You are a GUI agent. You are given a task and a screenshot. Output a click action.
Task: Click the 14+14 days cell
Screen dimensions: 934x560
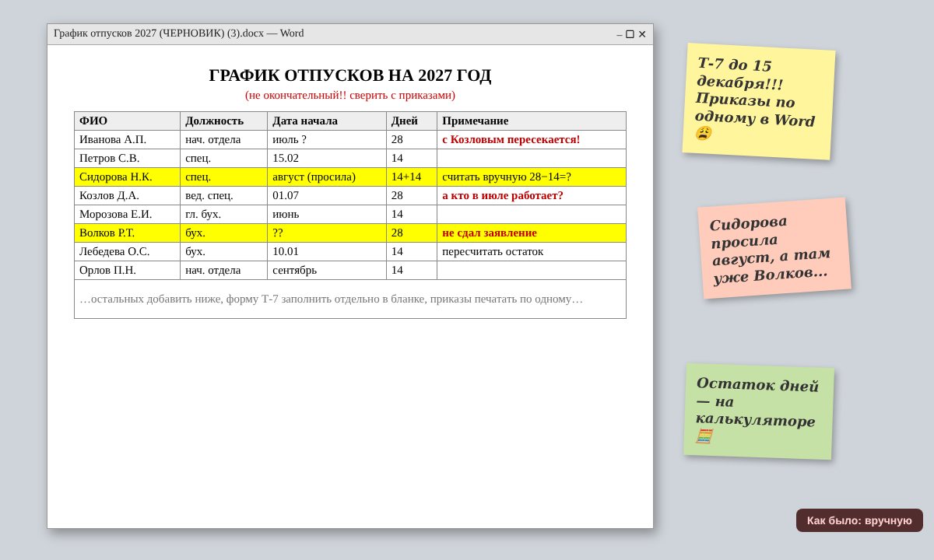click(412, 177)
